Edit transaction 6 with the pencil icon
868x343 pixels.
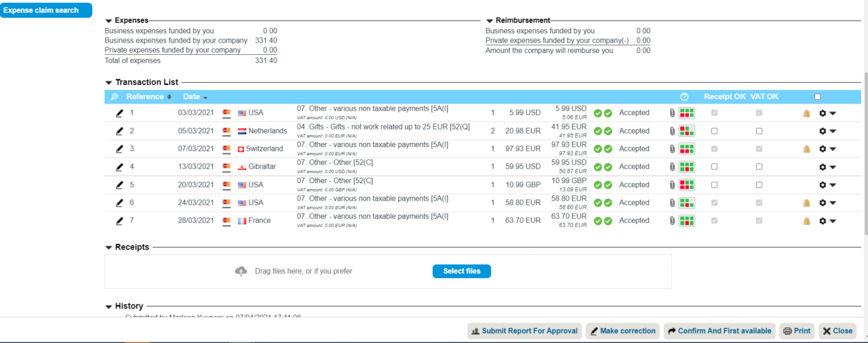pyautogui.click(x=119, y=203)
